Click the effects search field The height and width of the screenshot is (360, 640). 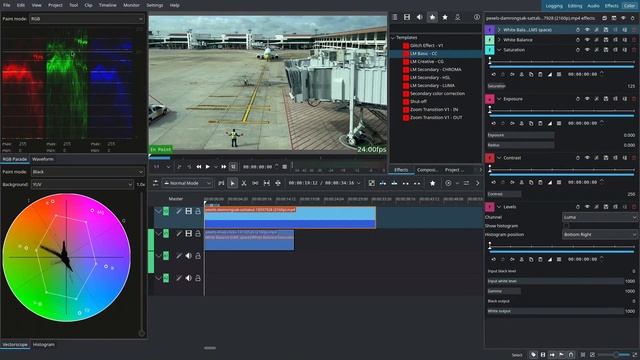[x=436, y=29]
